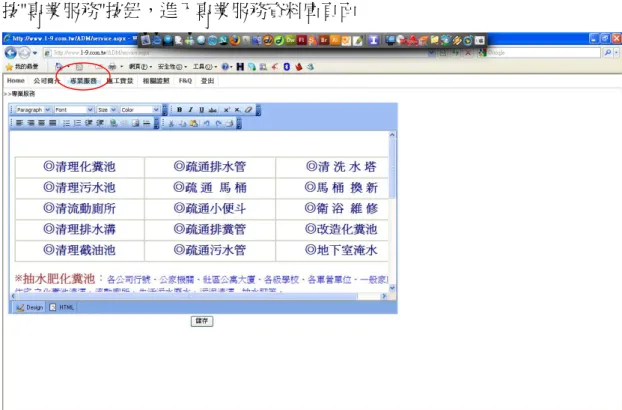The width and height of the screenshot is (622, 410).
Task: Click the ◎疏通小便斗 table cell
Action: (210, 209)
